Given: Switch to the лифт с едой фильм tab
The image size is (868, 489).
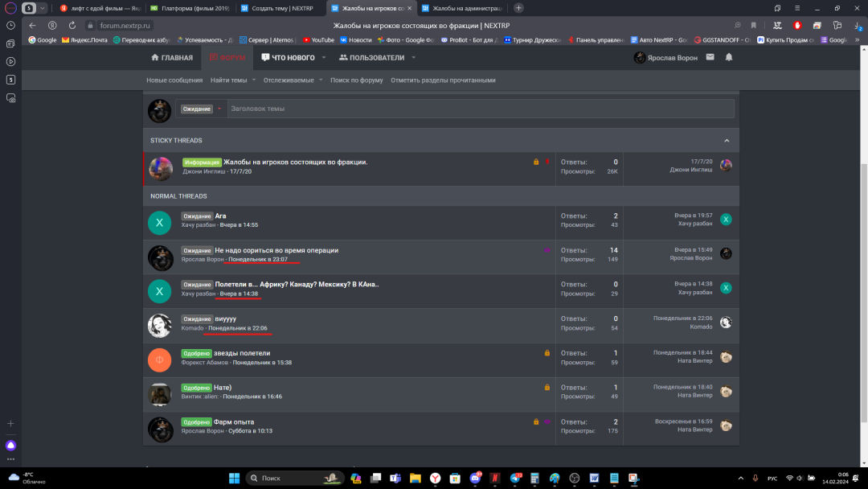Looking at the screenshot, I should coord(100,8).
